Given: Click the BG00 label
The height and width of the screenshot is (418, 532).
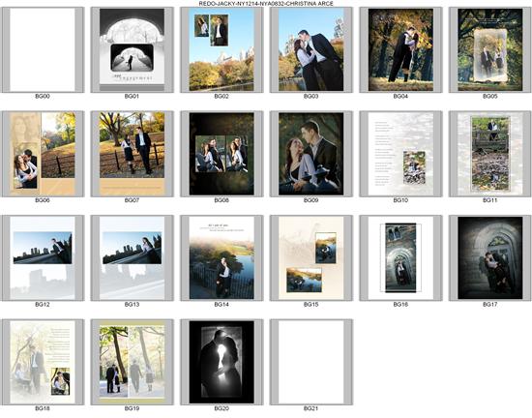Looking at the screenshot, I should 43,97.
